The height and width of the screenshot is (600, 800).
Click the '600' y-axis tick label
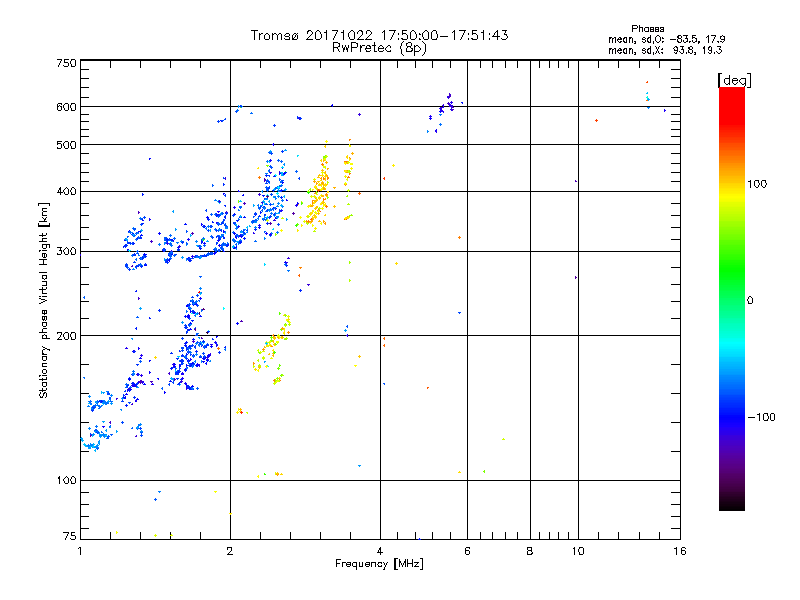click(x=66, y=107)
